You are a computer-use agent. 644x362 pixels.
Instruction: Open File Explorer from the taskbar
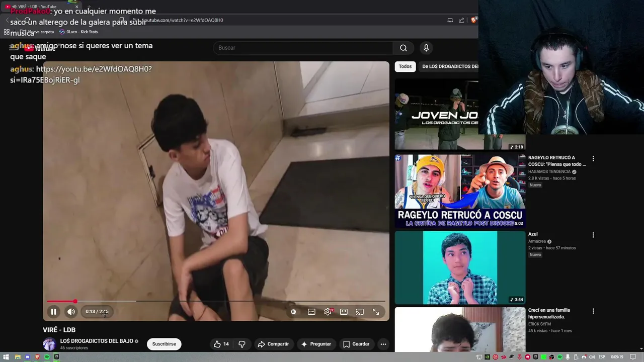[x=17, y=357]
